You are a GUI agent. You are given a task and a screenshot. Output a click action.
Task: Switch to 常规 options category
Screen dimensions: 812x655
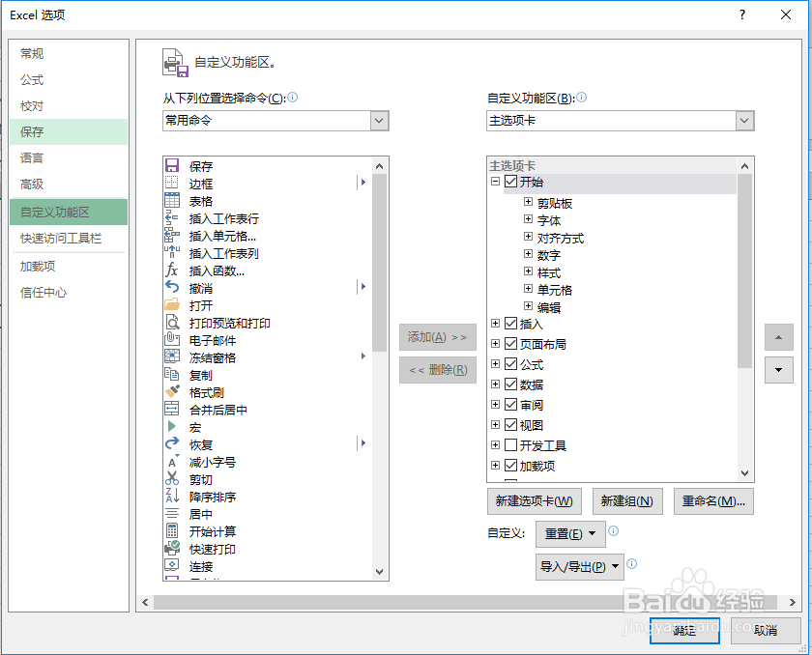(69, 54)
